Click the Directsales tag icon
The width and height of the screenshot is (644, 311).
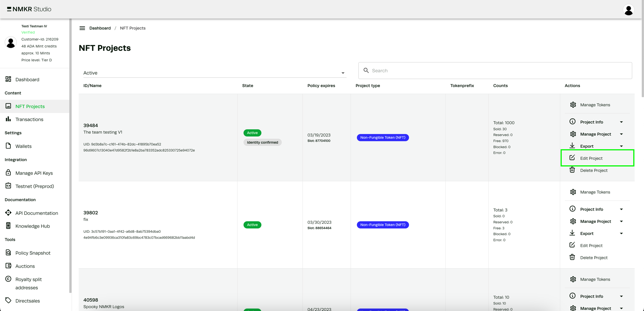8,300
